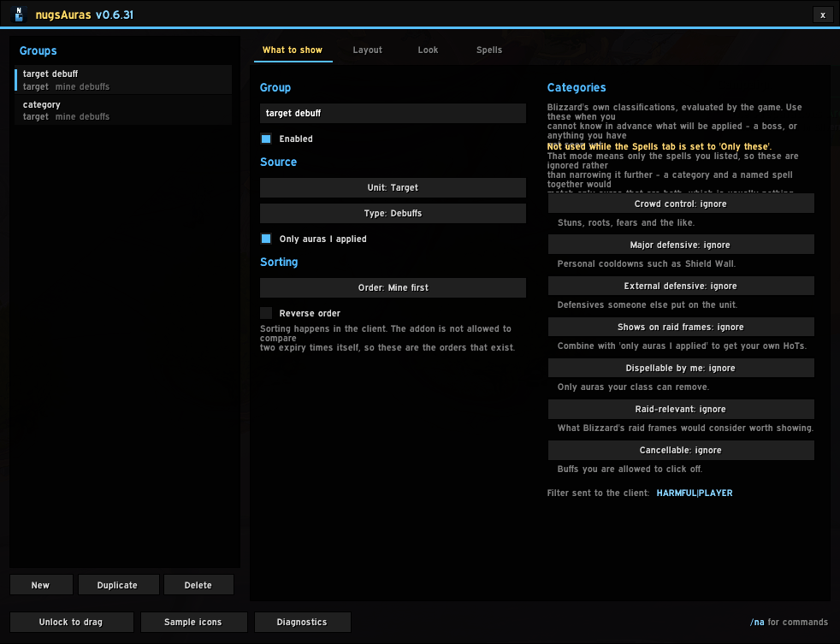Create a New group

click(x=41, y=585)
